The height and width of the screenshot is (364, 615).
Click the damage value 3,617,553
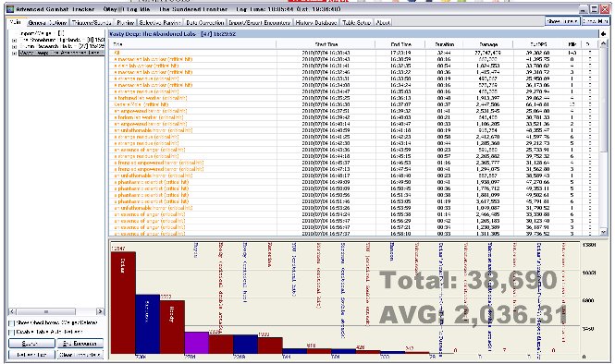(x=488, y=201)
